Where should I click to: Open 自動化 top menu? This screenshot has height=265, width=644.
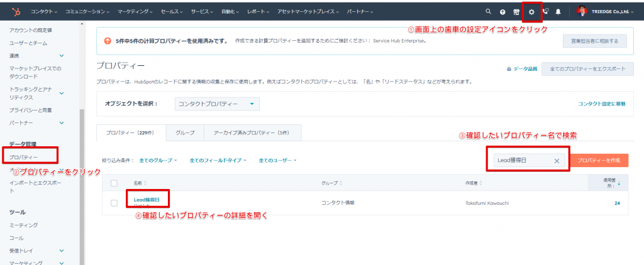point(230,12)
